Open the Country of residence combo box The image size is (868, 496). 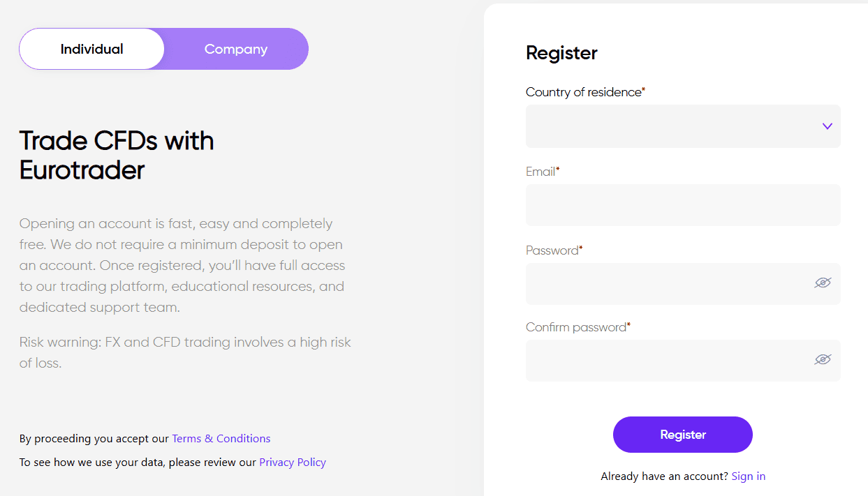point(670,126)
